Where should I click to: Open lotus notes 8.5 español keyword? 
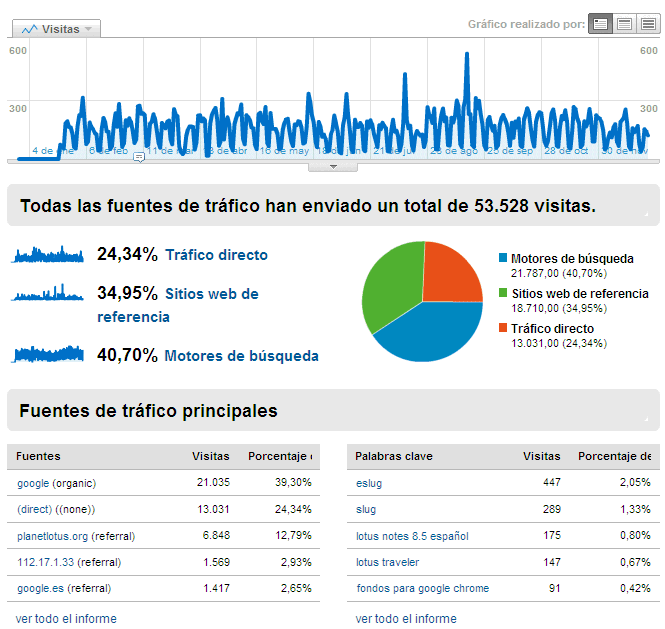pos(412,536)
